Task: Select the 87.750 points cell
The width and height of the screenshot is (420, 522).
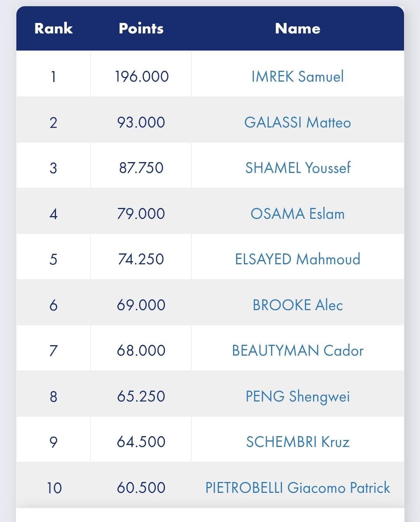Action: [141, 165]
